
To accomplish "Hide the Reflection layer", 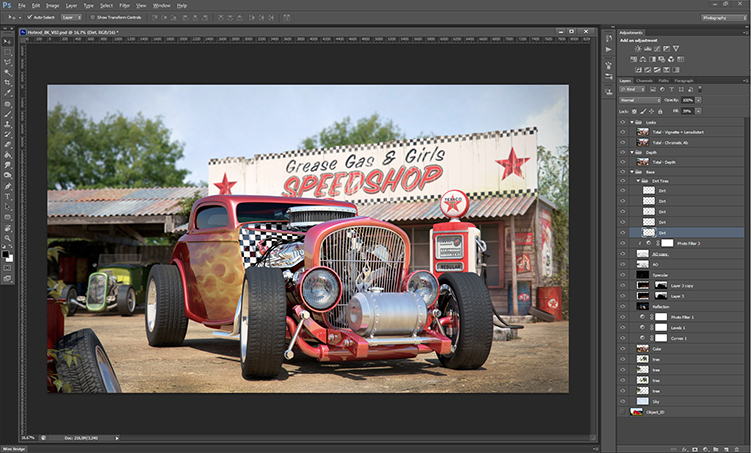I will point(623,306).
